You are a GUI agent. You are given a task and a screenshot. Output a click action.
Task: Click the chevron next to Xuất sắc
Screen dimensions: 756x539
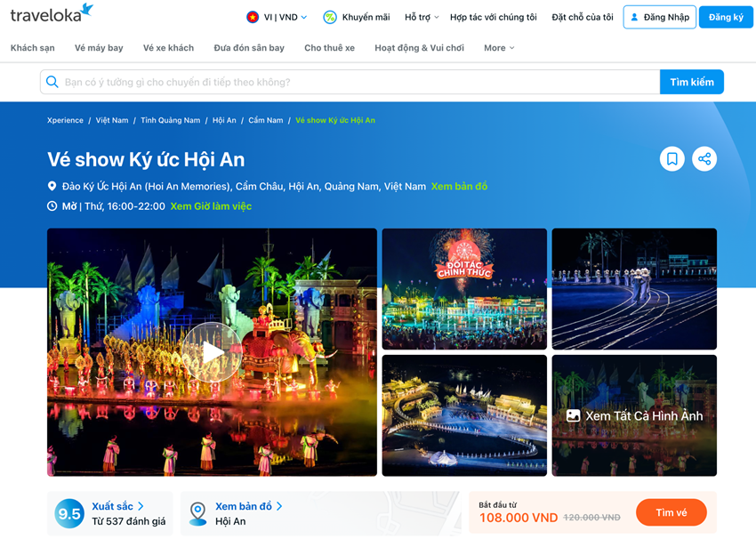point(141,506)
